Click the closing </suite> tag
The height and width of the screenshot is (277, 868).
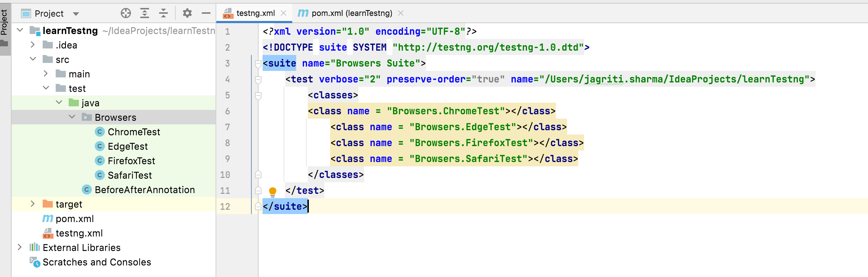(285, 206)
